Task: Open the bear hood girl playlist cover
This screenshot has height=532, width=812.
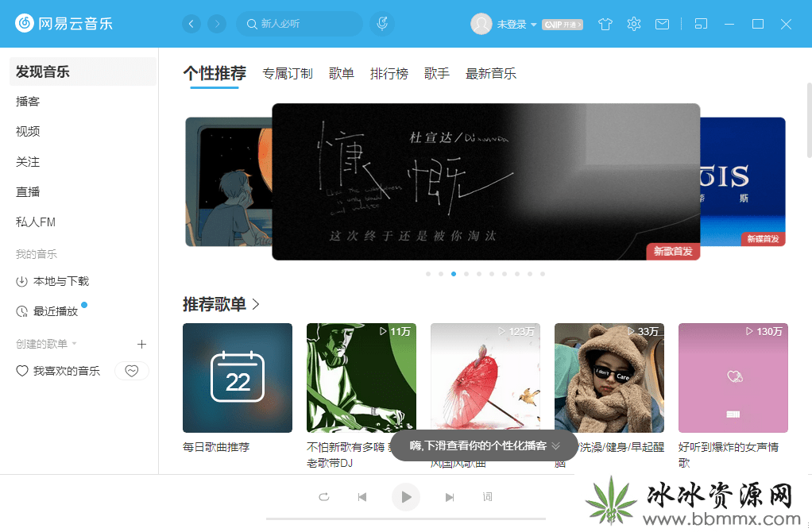Action: coord(609,378)
